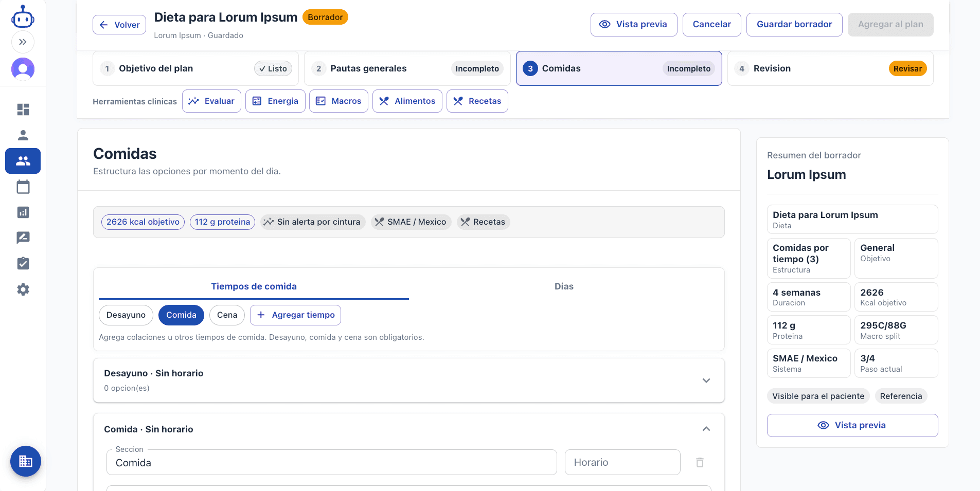Go to step 4 Revision
980x491 pixels.
(x=830, y=68)
